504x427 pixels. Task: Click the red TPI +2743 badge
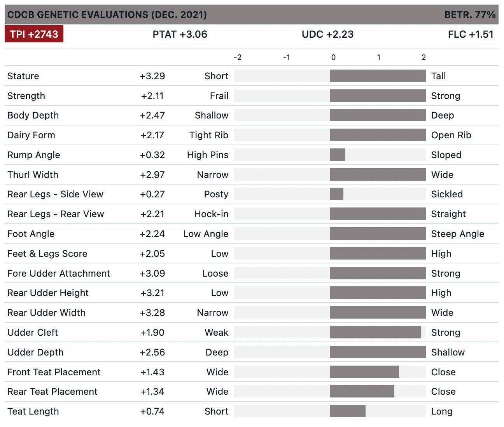[x=34, y=34]
